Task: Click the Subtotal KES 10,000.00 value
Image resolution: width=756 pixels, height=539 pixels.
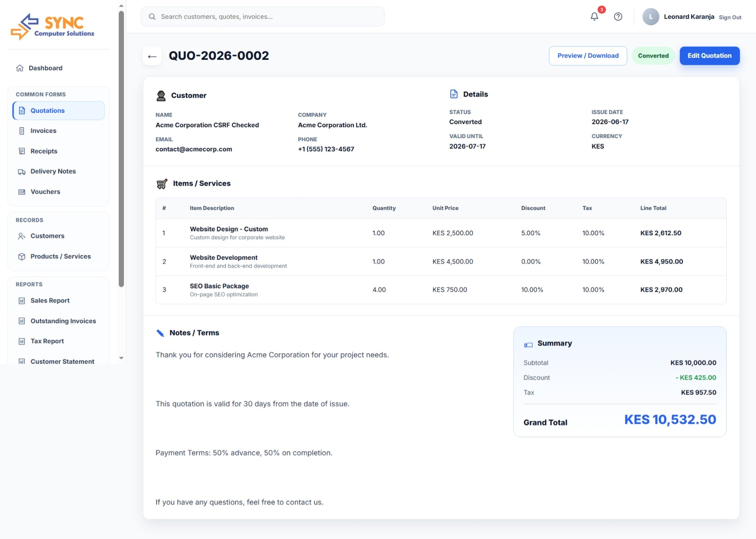Action: [693, 363]
